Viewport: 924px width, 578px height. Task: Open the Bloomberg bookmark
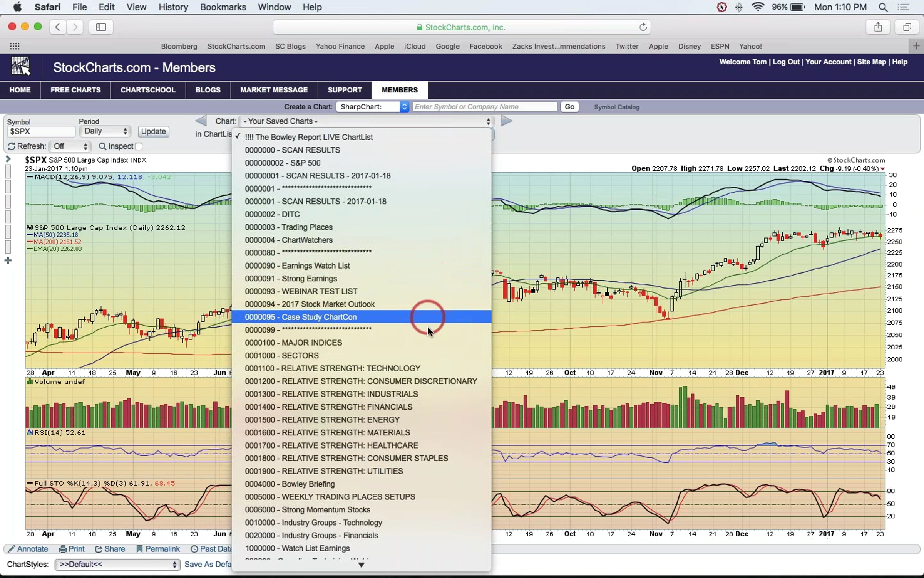(179, 46)
